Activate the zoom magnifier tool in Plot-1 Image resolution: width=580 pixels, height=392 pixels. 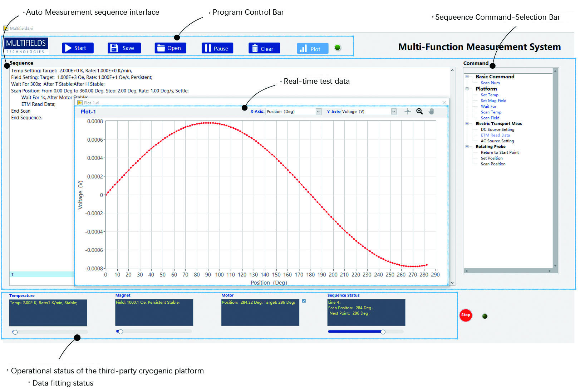419,111
